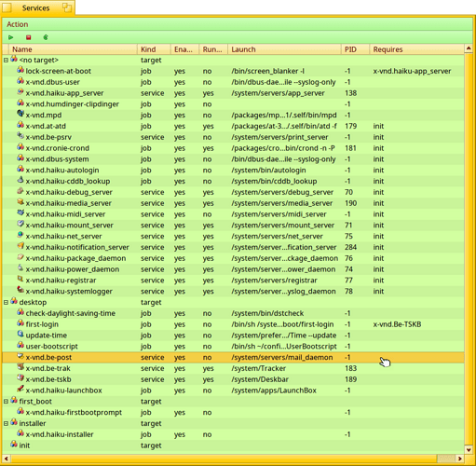Click the /system/Tracker launch path
476x466 pixels.
[x=258, y=368]
